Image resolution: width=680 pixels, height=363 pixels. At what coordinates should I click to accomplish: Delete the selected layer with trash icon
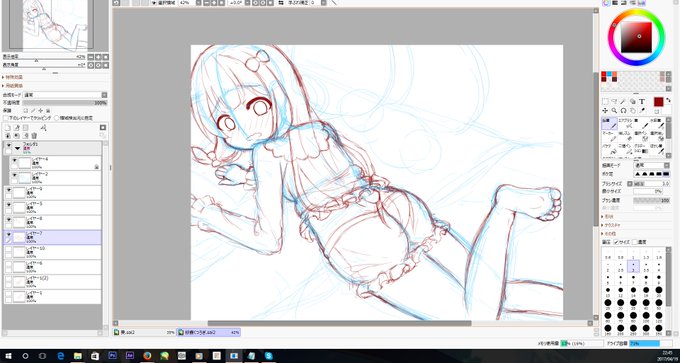(x=34, y=136)
